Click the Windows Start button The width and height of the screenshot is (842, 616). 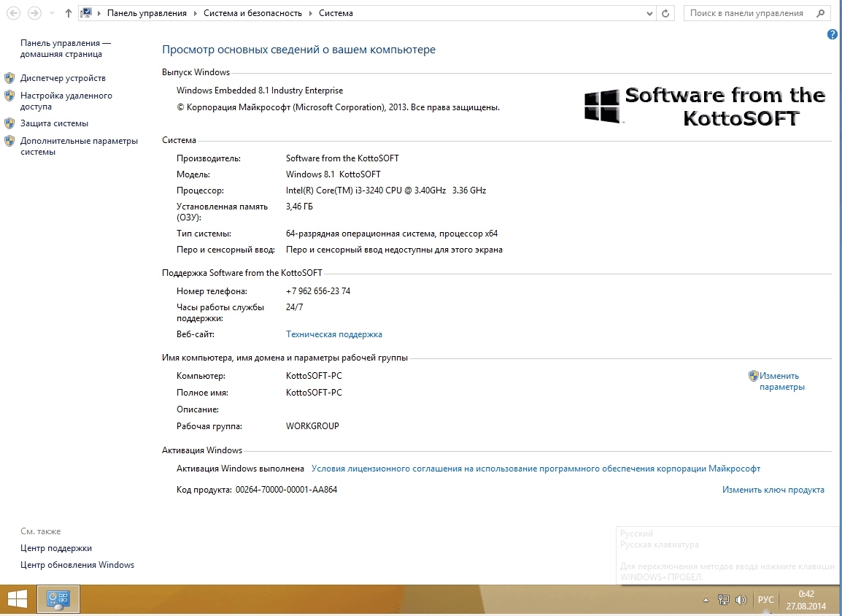(x=18, y=599)
